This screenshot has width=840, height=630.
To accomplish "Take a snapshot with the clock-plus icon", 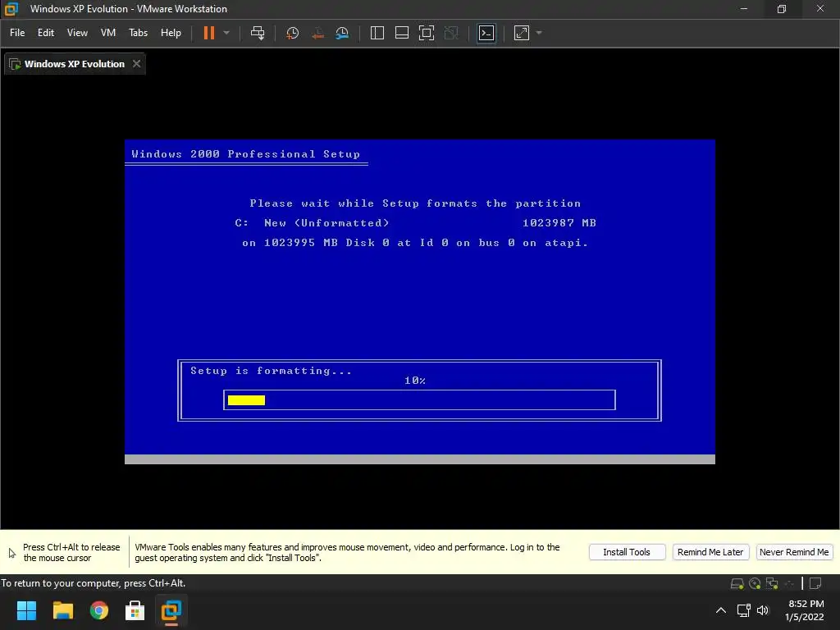I will (x=293, y=33).
